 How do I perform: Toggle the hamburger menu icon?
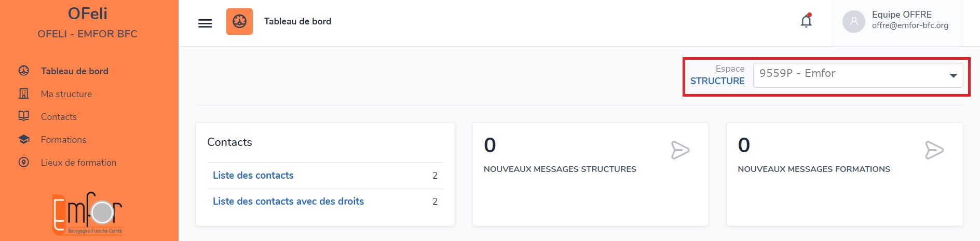point(205,23)
